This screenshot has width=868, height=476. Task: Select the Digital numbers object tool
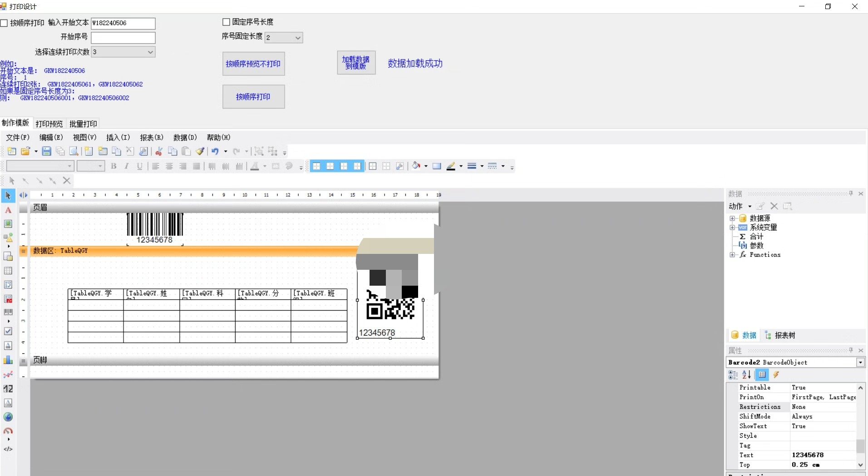(8, 389)
